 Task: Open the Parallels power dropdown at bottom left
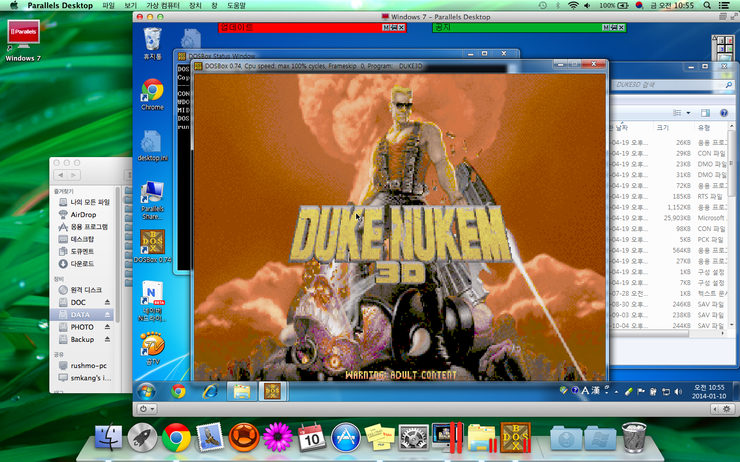coord(148,409)
